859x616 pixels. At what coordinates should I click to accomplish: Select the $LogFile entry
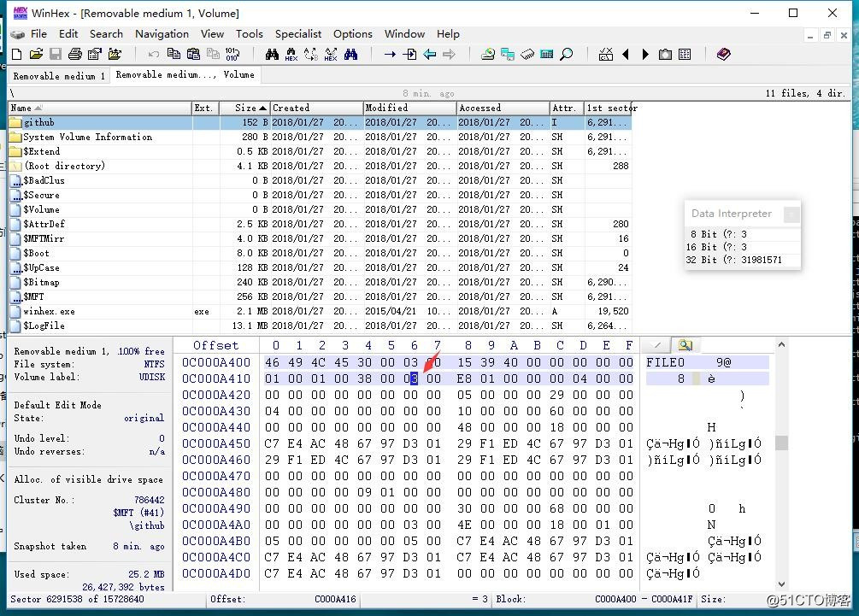click(x=320, y=326)
